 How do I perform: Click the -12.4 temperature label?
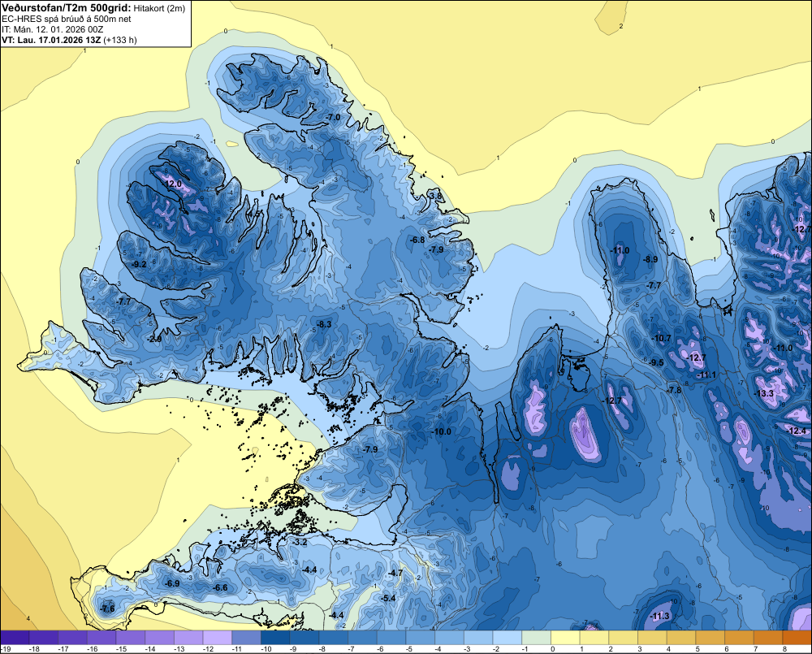797,431
